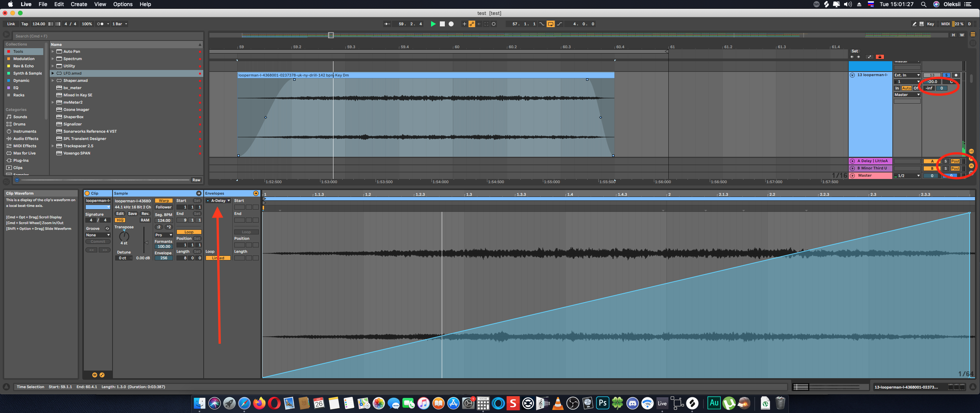Expand the LFO.amxd browser item
Viewport: 980px width, 413px height.
coord(53,73)
